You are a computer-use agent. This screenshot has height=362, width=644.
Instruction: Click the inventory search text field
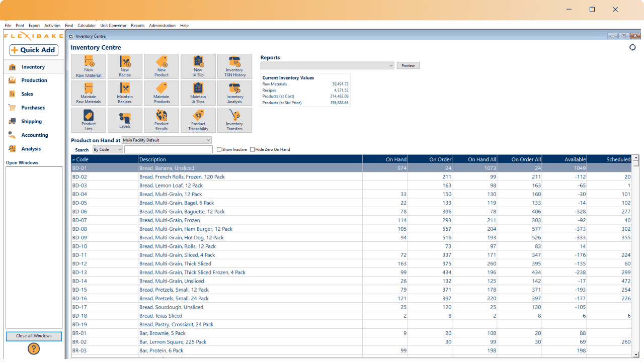[168, 149]
